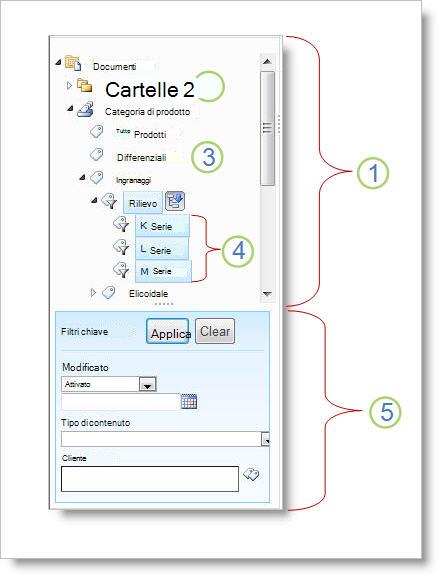This screenshot has height=575, width=438.
Task: Select the L Serie tree item
Action: (162, 249)
